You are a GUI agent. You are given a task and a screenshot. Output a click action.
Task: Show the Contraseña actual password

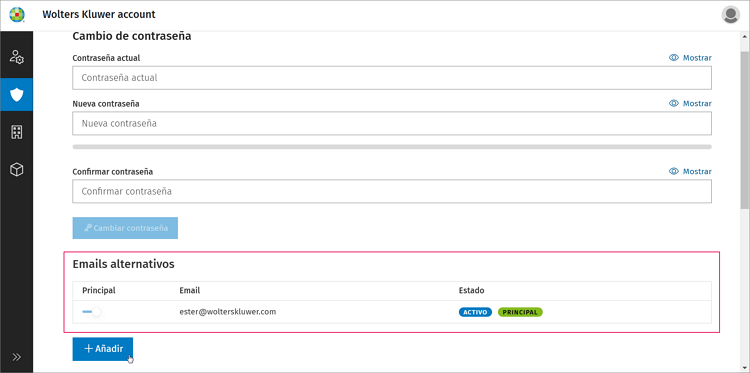(690, 58)
